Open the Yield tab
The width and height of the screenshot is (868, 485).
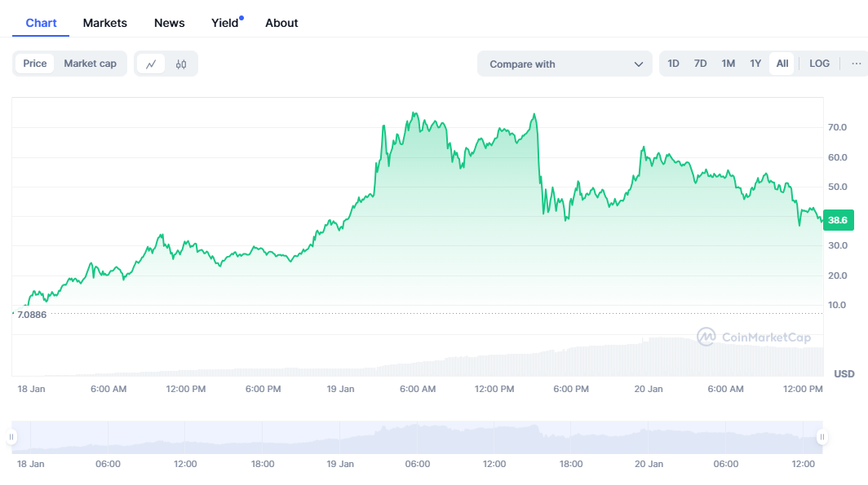tap(225, 23)
